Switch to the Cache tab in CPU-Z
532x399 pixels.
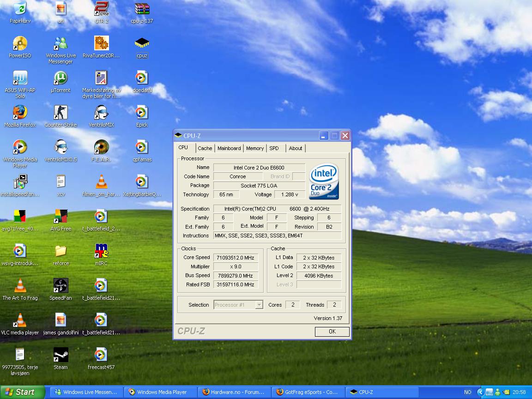coord(205,148)
